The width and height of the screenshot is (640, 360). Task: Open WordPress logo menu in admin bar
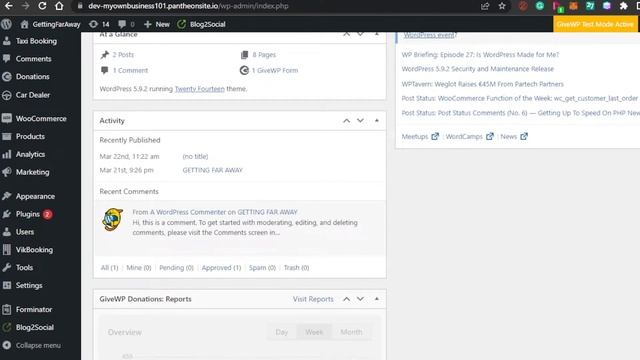[x=6, y=24]
